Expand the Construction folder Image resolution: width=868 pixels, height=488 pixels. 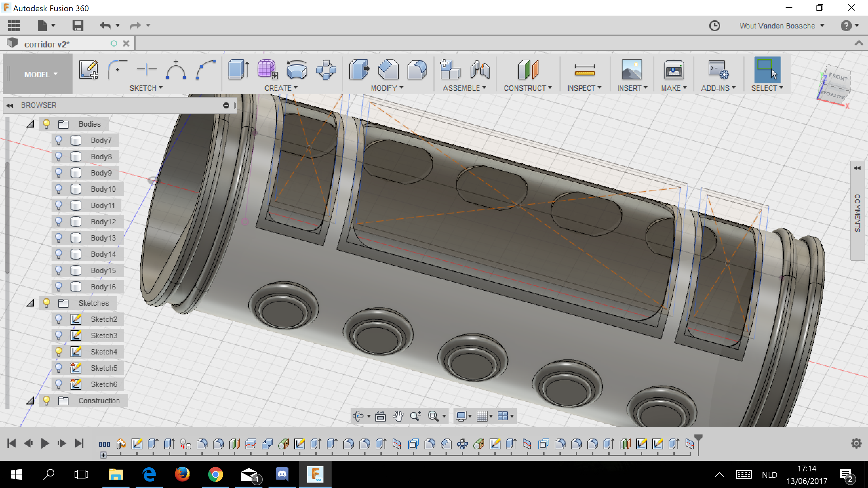coord(31,401)
